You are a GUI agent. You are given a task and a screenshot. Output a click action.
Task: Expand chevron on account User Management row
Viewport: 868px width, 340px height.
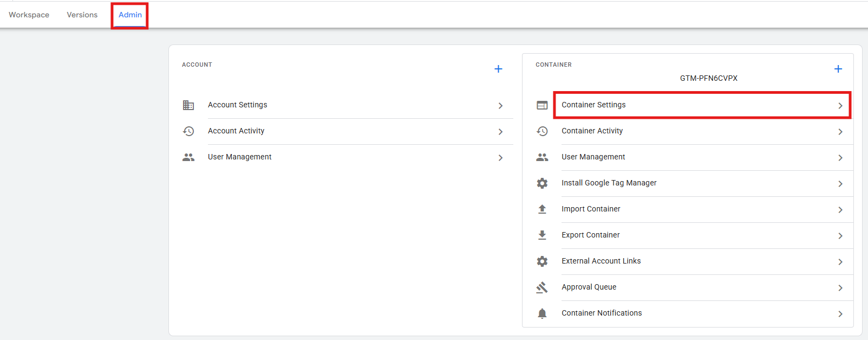coord(500,158)
